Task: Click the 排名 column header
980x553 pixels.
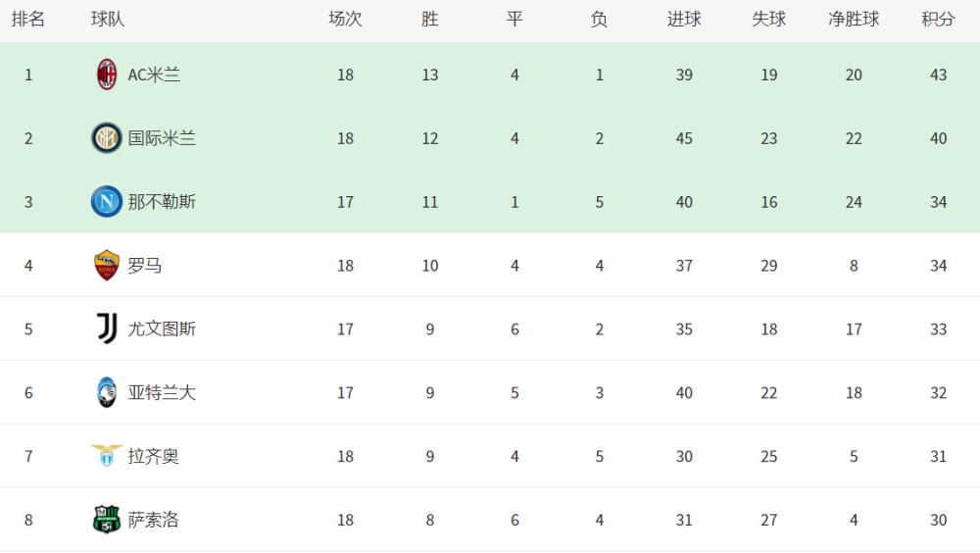Action: [28, 20]
